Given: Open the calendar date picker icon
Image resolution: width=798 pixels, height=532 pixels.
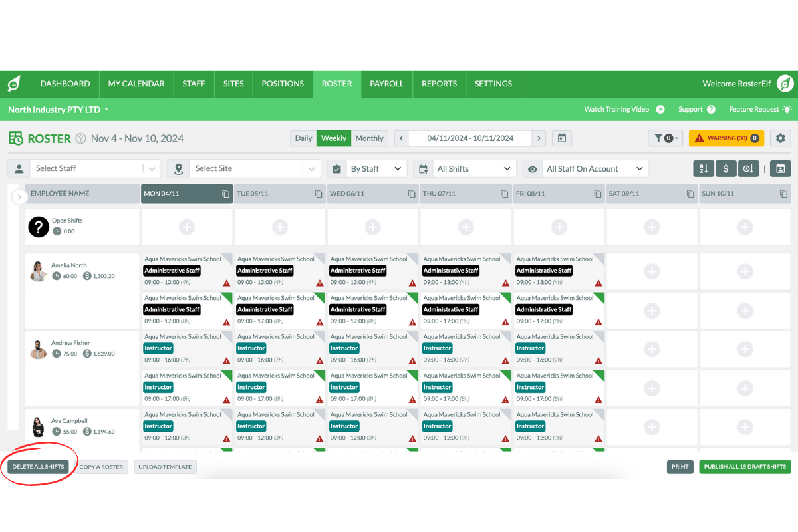Looking at the screenshot, I should coord(562,138).
